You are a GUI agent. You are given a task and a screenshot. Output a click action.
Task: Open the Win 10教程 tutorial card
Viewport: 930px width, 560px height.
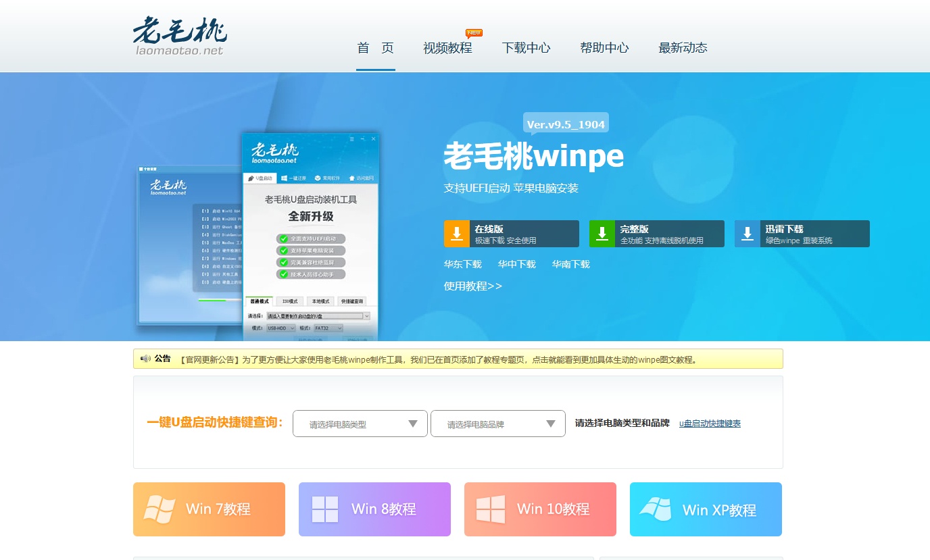click(x=540, y=509)
